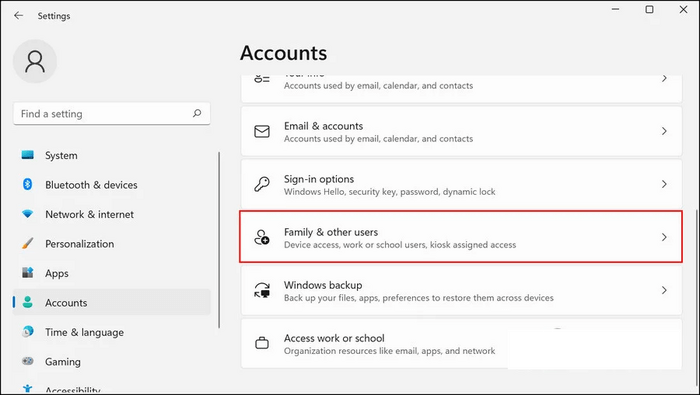Open the user profile avatar
The height and width of the screenshot is (395, 700).
coord(35,61)
